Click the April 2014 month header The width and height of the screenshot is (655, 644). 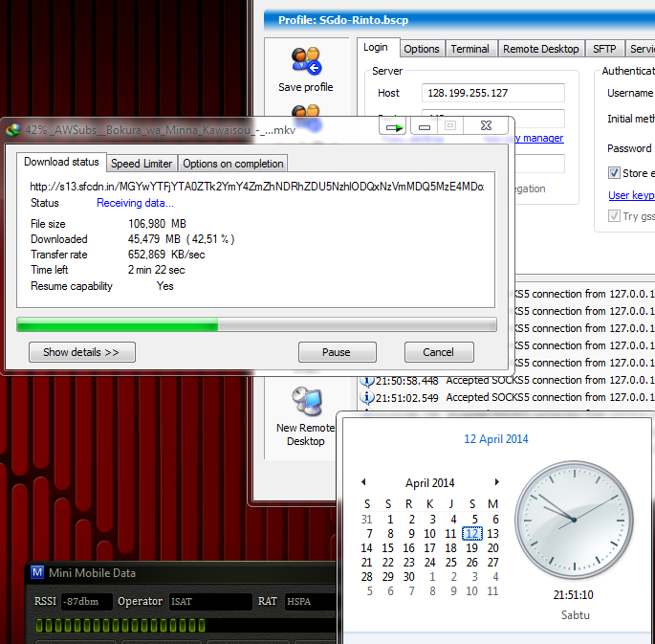pyautogui.click(x=430, y=482)
